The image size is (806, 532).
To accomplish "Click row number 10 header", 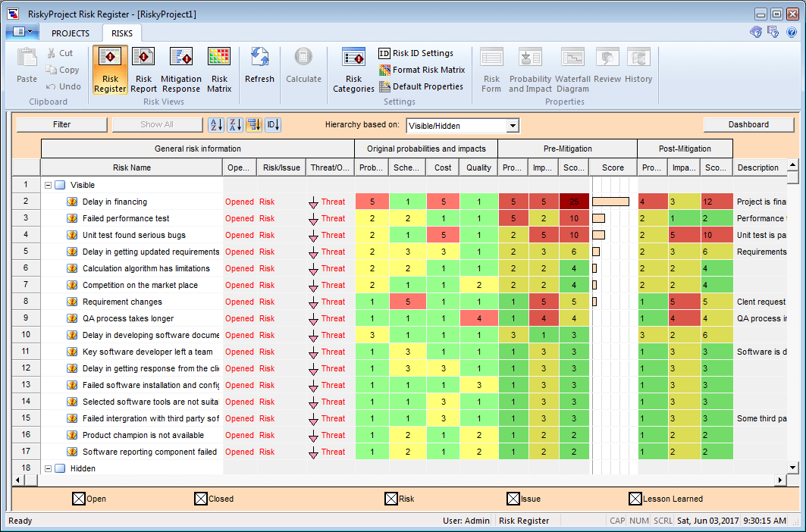I will 26,335.
